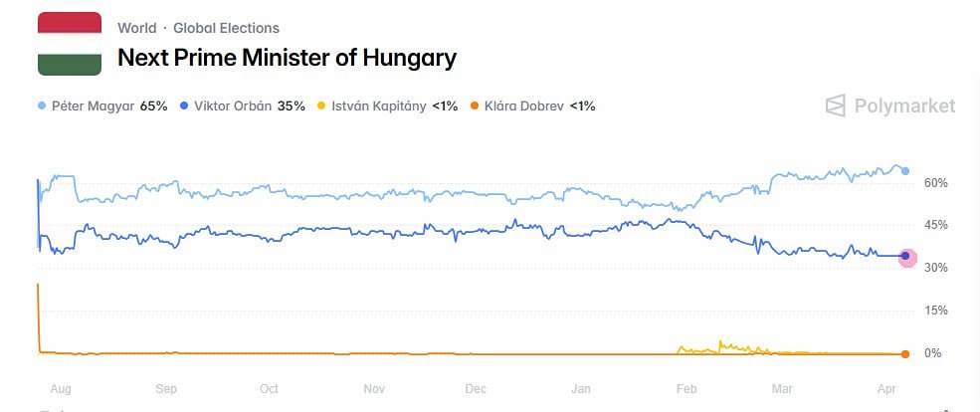Click the Aug marker on the time axis
This screenshot has height=412, width=980.
62,389
